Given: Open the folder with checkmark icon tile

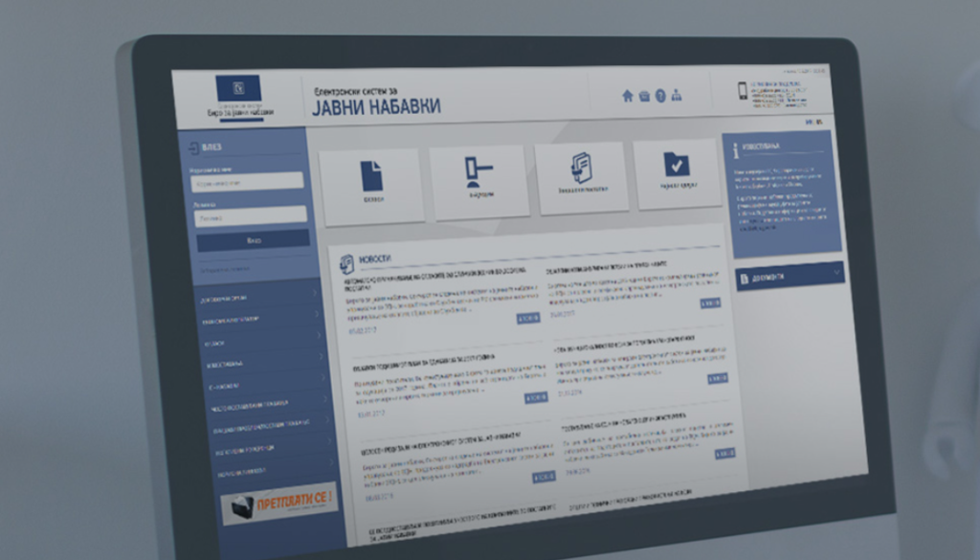Looking at the screenshot, I should pyautogui.click(x=677, y=172).
